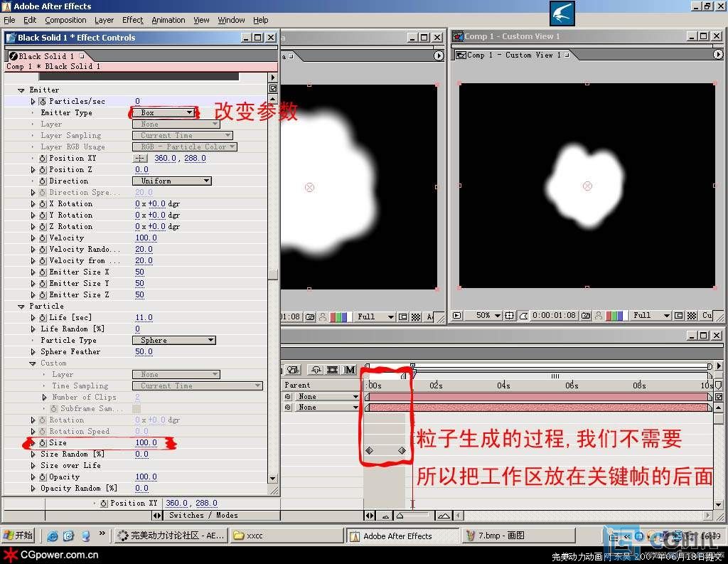Collapse the Emitter group
Image resolution: width=728 pixels, height=564 pixels.
[x=21, y=90]
